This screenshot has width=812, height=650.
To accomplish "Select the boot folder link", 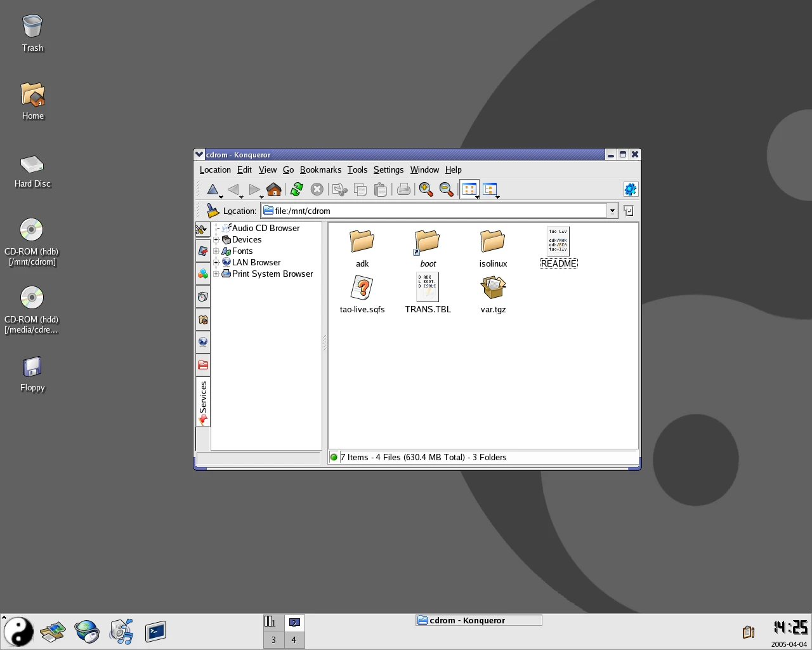I will 428,249.
